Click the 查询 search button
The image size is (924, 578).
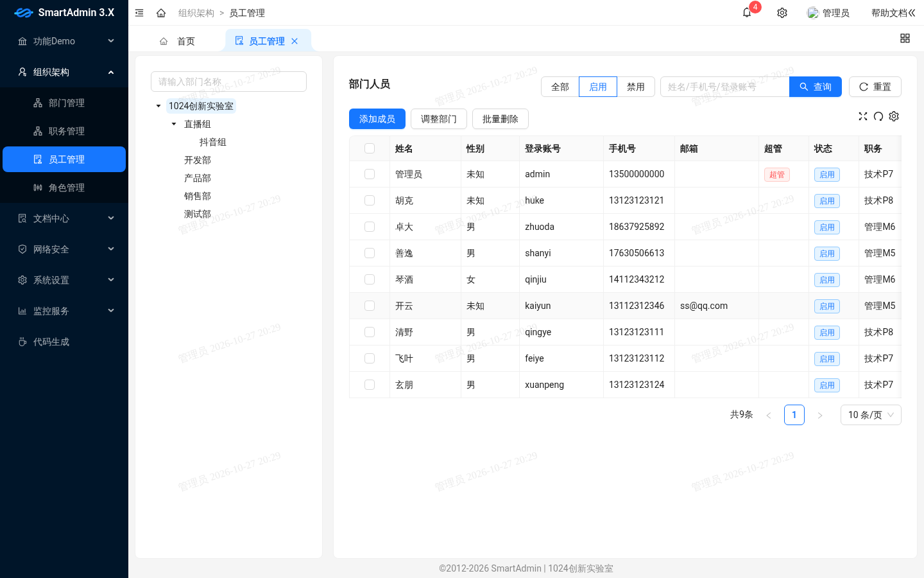point(816,87)
